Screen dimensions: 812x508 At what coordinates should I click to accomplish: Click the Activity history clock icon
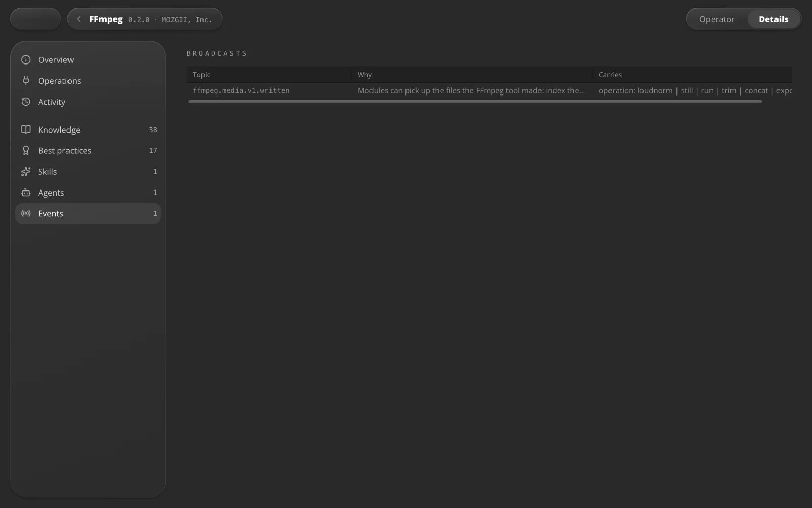pyautogui.click(x=26, y=102)
